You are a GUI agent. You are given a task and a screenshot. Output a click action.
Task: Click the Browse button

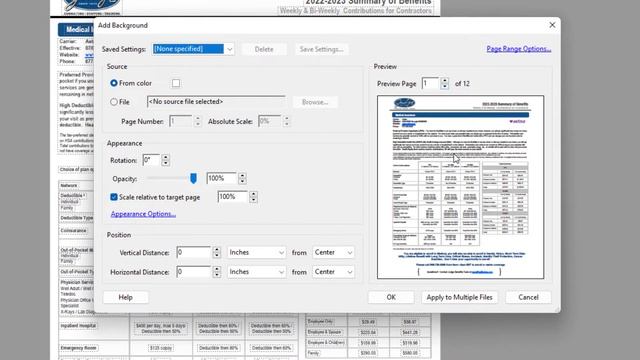(x=315, y=102)
